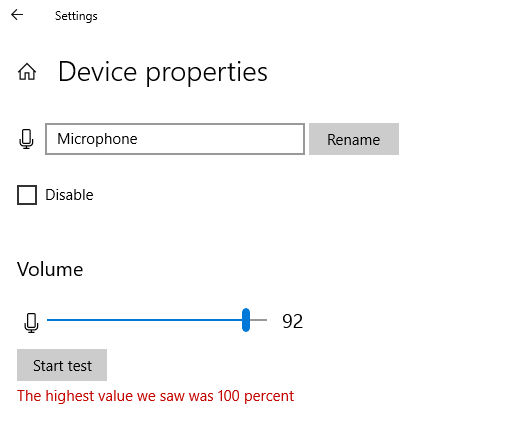Click the Volume section heading
Image resolution: width=518 pixels, height=434 pixels.
pos(50,269)
